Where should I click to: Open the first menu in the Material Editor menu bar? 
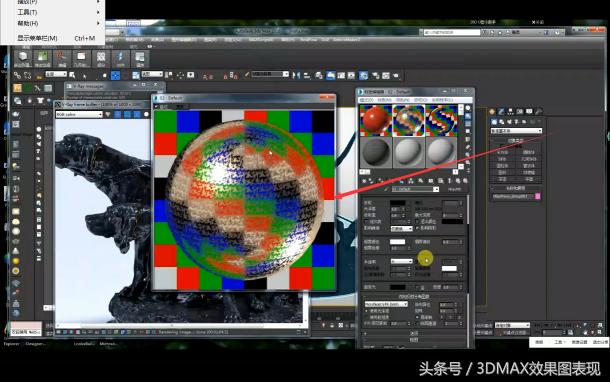[x=366, y=100]
